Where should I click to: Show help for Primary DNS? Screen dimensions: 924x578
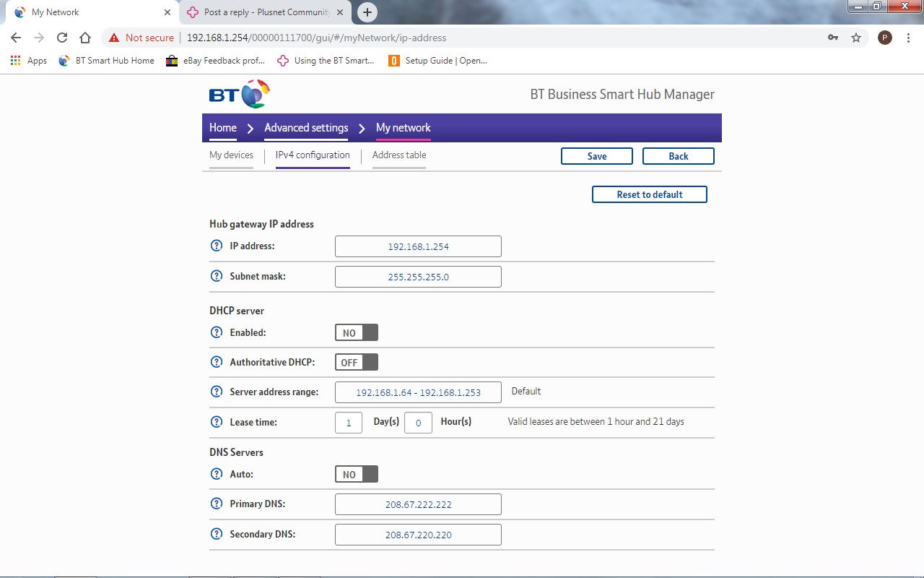[x=216, y=504]
